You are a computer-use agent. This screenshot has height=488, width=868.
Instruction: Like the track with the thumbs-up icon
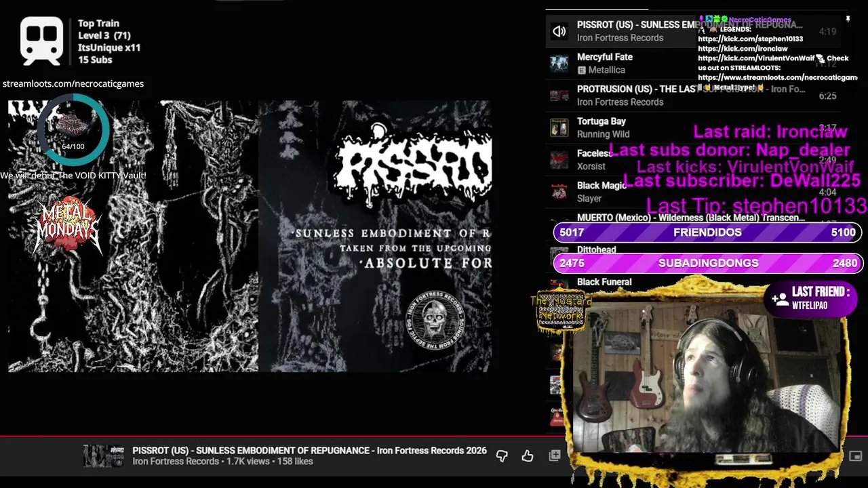[528, 456]
